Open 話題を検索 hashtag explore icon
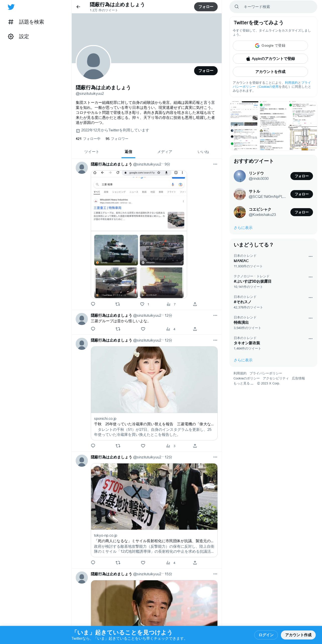 click(x=11, y=22)
